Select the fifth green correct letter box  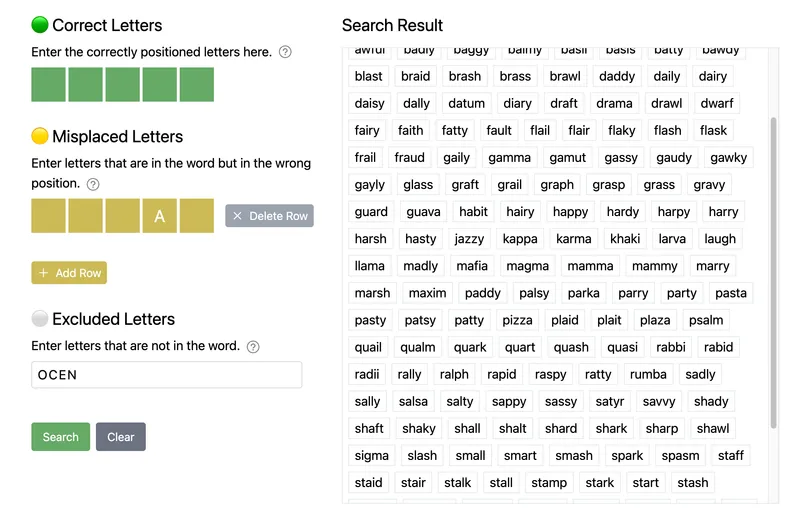pyautogui.click(x=197, y=85)
